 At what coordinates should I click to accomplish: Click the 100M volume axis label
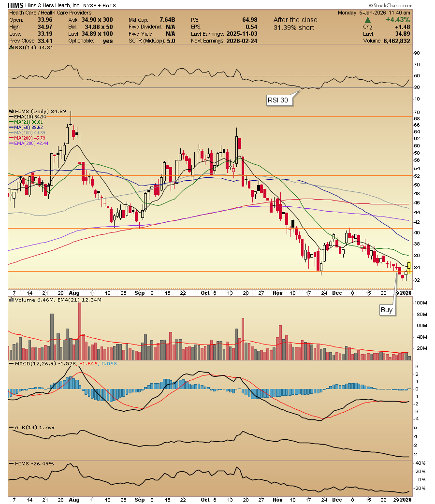click(420, 303)
